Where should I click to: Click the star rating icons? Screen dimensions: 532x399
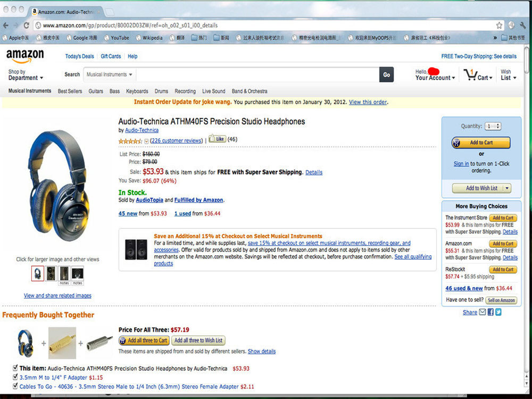[130, 141]
